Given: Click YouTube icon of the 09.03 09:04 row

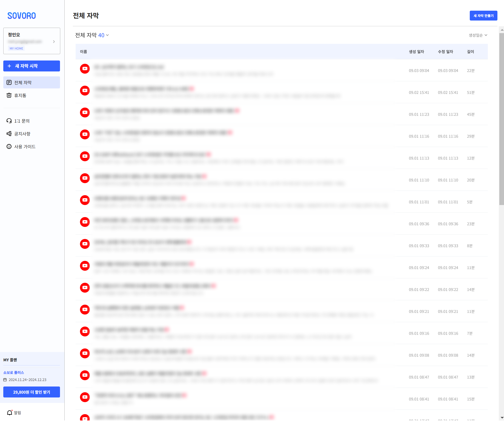Looking at the screenshot, I should tap(85, 69).
